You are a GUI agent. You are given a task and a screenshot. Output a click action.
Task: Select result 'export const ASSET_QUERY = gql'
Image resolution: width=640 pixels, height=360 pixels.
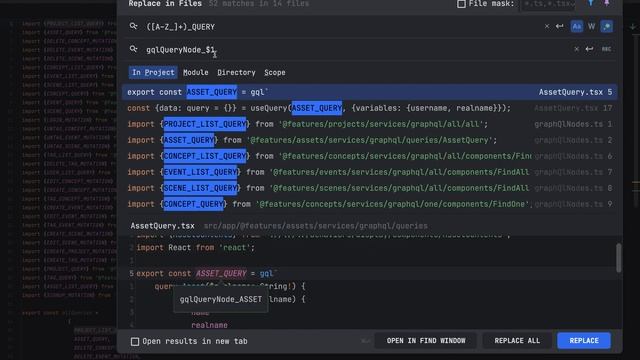click(x=369, y=92)
